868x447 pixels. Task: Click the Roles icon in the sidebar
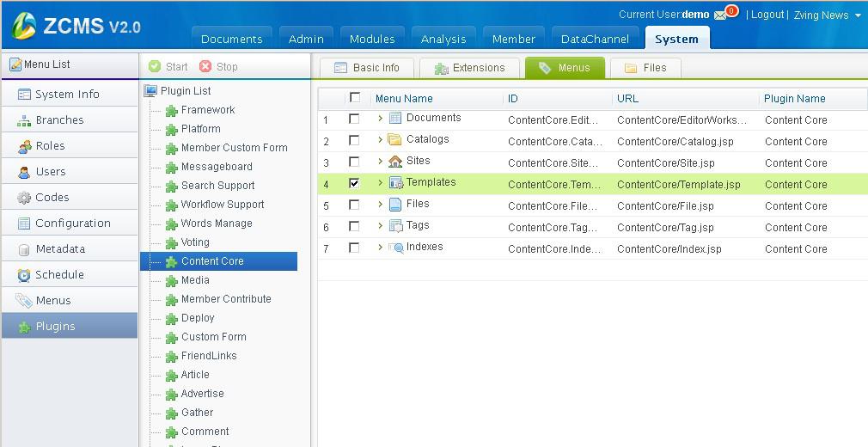(x=24, y=146)
